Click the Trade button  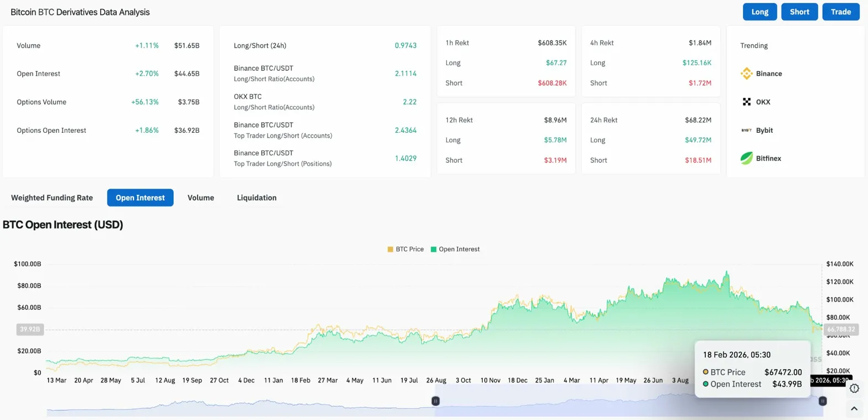[840, 12]
